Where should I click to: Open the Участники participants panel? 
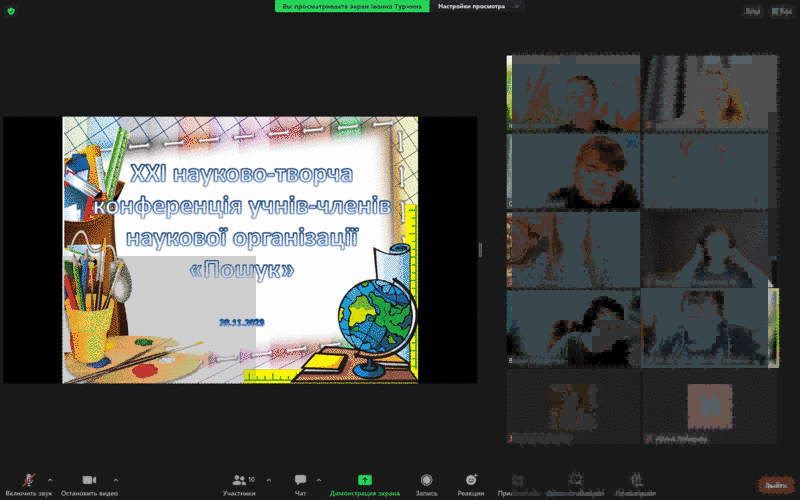239,480
